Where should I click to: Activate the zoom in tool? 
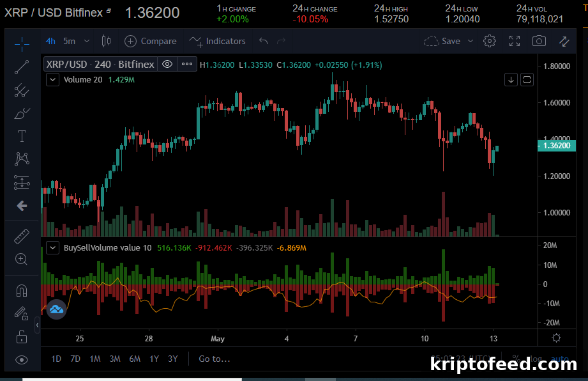22,259
